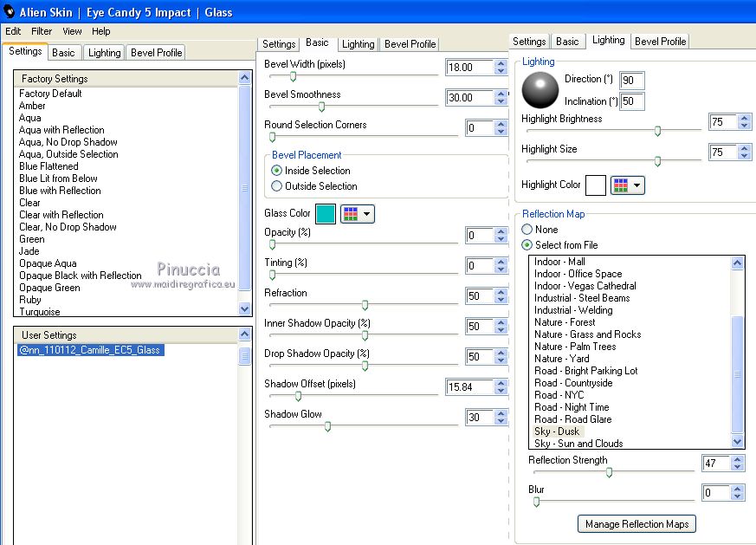Select Industrial - Welding reflection map
Viewport: 756px width, 545px height.
tap(573, 310)
